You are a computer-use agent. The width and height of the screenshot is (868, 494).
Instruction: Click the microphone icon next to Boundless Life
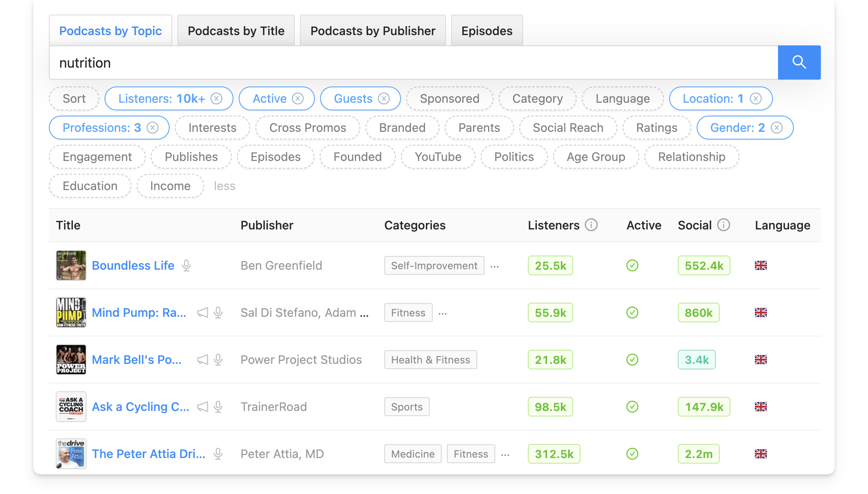(x=186, y=265)
